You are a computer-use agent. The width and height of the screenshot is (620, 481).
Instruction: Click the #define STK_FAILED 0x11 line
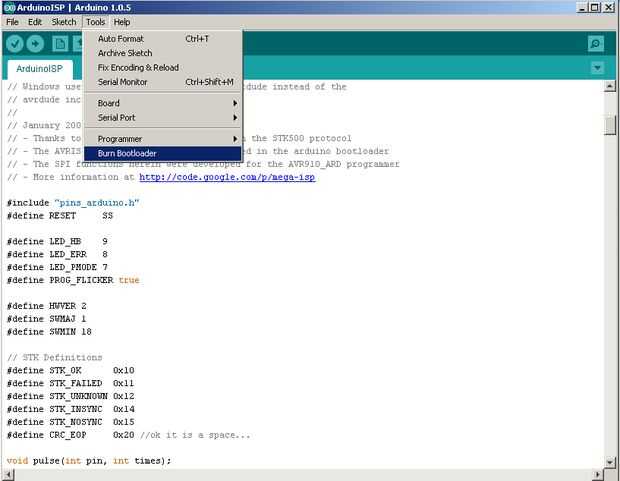[x=70, y=383]
